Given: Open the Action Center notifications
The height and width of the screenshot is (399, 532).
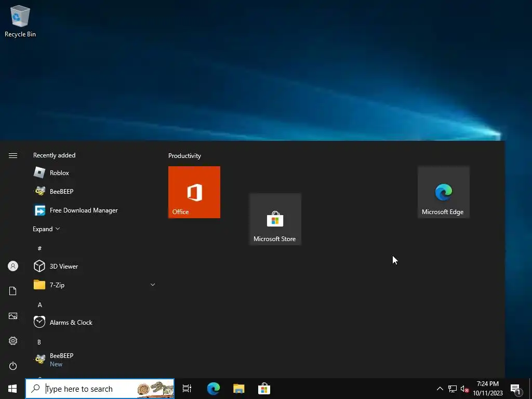Looking at the screenshot, I should 516,389.
